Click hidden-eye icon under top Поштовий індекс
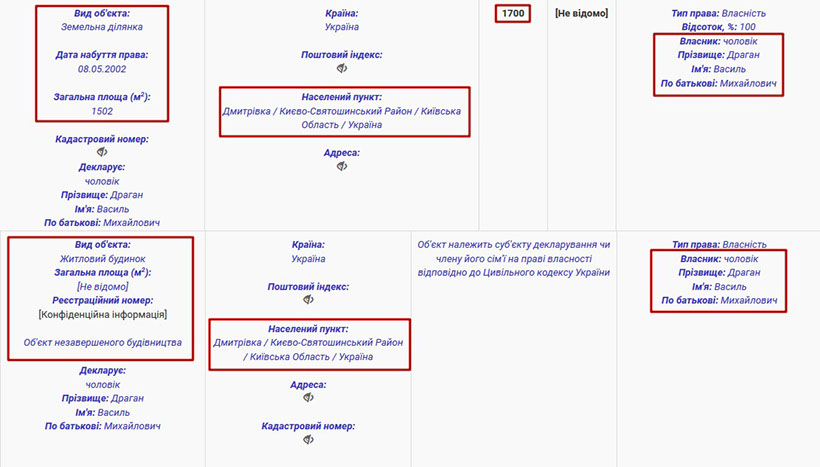The width and height of the screenshot is (820, 467). pyautogui.click(x=341, y=68)
